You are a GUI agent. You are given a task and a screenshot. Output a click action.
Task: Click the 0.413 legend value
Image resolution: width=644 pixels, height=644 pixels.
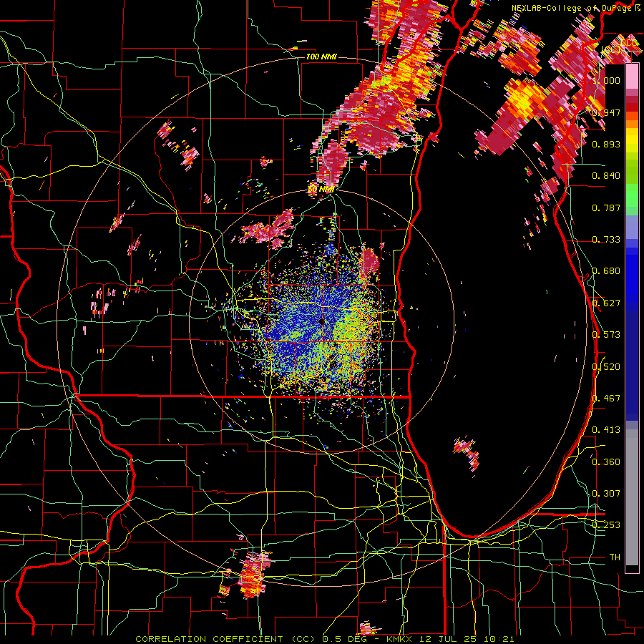[606, 429]
